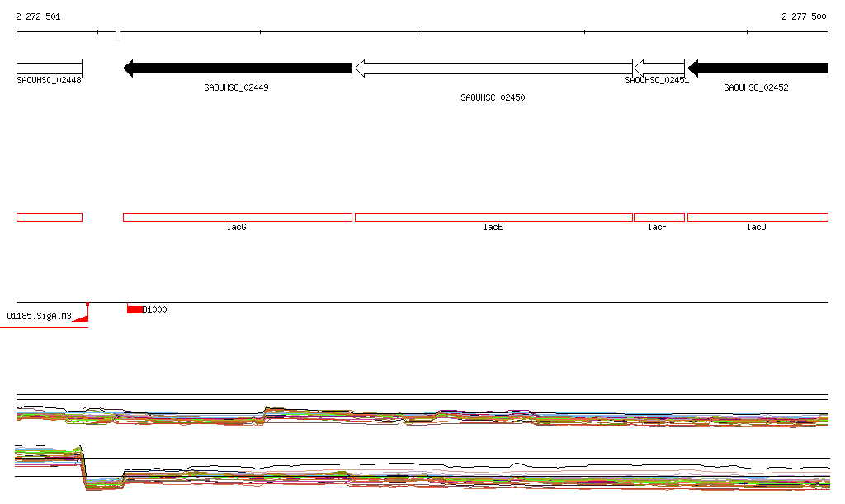Click the SAOUHSC_02450 label text
This screenshot has height=504, width=845.
[x=493, y=97]
